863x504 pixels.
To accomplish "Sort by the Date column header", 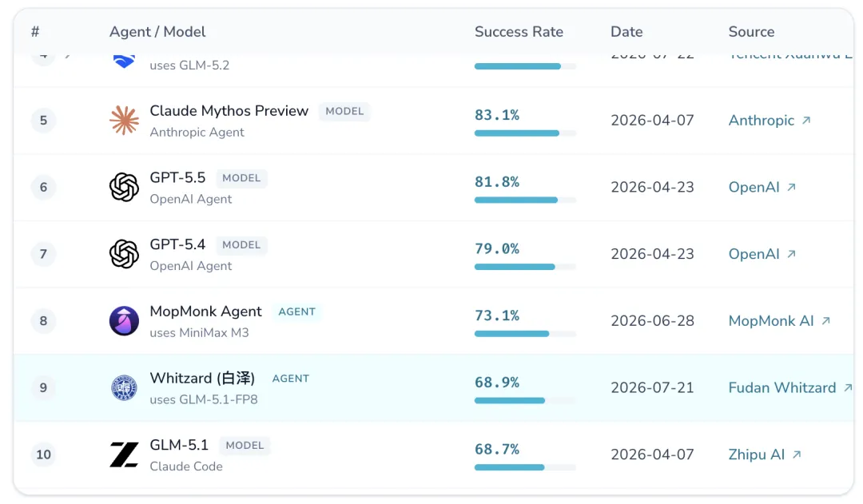I will 626,32.
